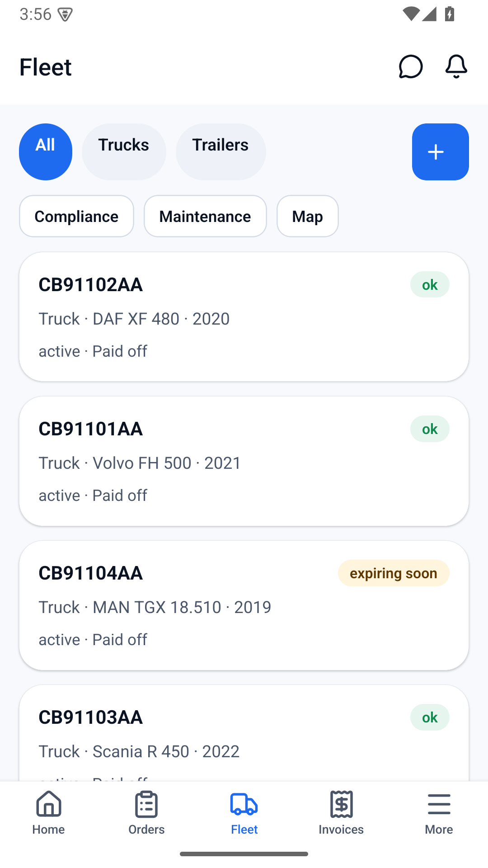The width and height of the screenshot is (488, 868).
Task: Filter the list by Trucks
Action: 124,152
